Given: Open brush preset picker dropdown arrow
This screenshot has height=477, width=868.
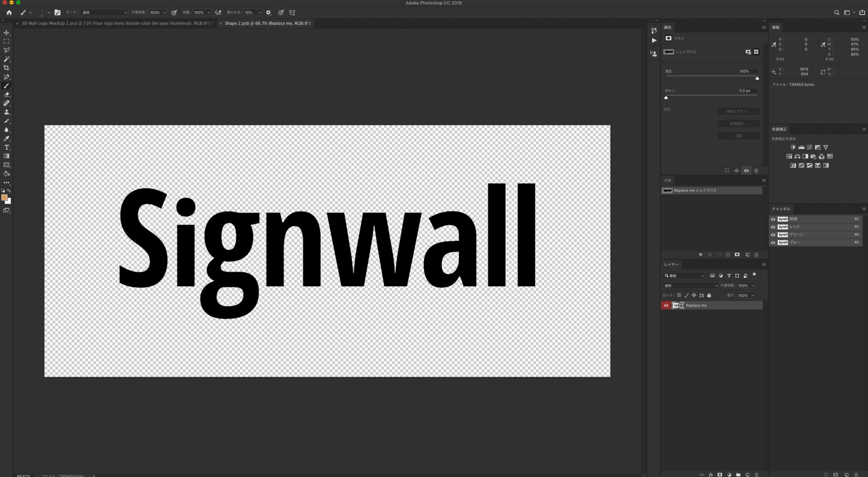Looking at the screenshot, I should 49,13.
